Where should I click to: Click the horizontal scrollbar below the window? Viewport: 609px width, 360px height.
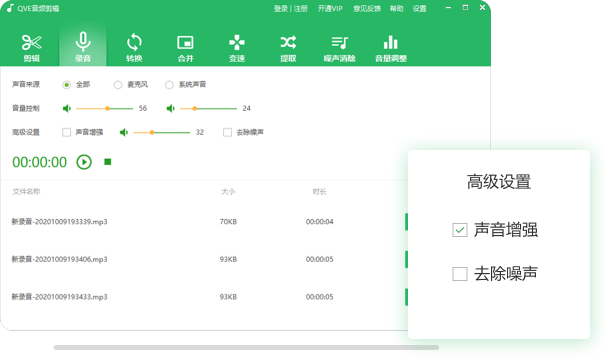tap(246, 348)
